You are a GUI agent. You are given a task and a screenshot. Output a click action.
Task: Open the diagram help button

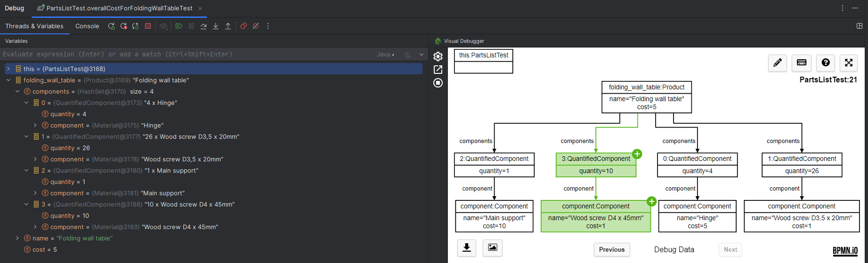[x=826, y=63]
